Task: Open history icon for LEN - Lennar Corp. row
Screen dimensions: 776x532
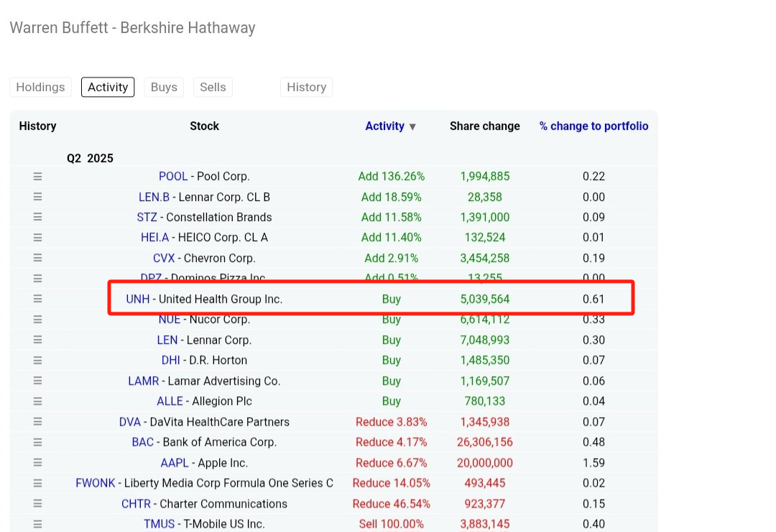Action: coord(37,340)
